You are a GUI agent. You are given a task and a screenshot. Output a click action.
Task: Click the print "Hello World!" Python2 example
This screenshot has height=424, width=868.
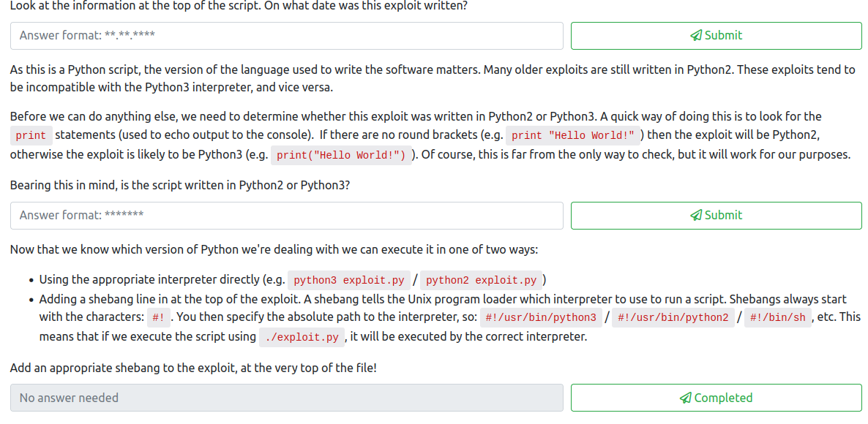573,136
